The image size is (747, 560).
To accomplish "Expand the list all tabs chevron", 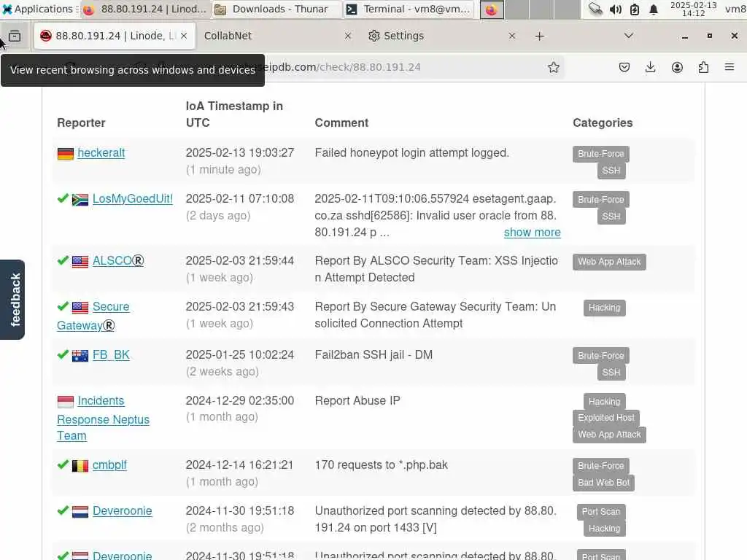I will click(x=629, y=36).
